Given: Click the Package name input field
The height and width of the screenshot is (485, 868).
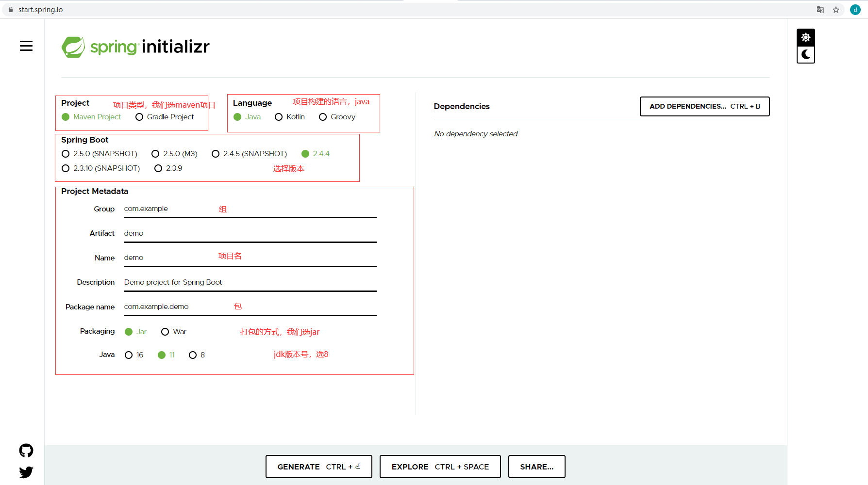Looking at the screenshot, I should coord(250,307).
